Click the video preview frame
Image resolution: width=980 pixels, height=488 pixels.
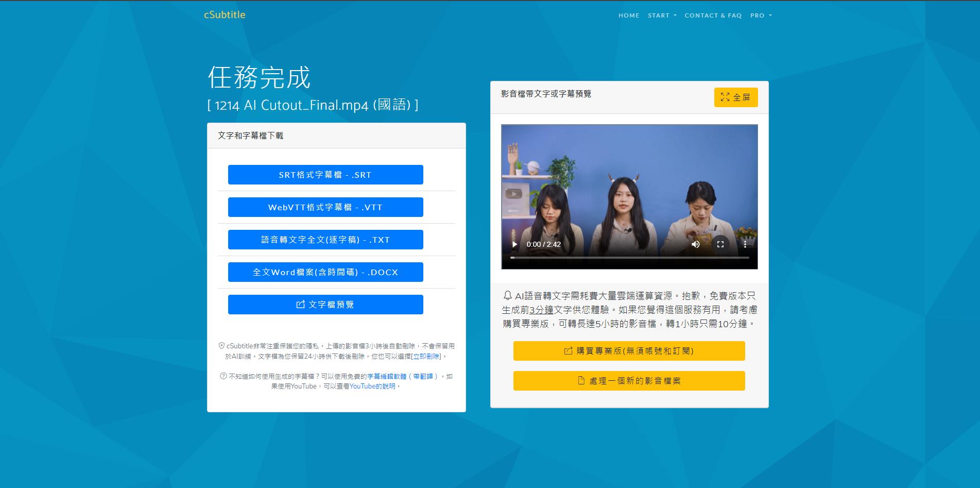629,196
